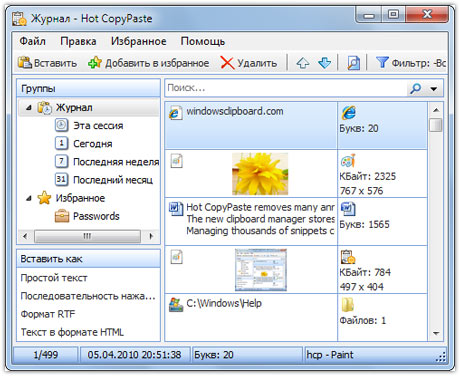Click the image file icon left of flower
Screen dimensions: 460x376
click(177, 161)
